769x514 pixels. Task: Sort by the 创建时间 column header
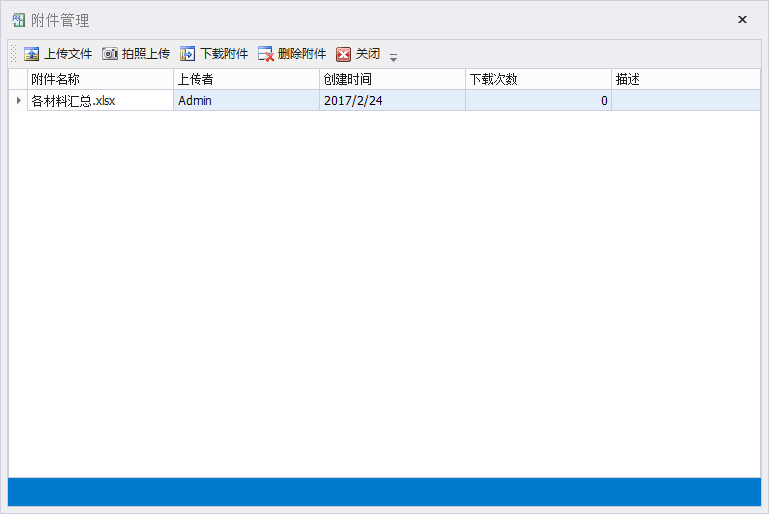point(392,79)
